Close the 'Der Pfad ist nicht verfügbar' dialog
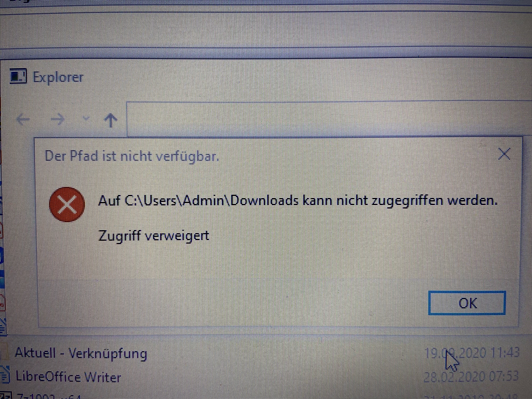This screenshot has height=399, width=532. 504,154
